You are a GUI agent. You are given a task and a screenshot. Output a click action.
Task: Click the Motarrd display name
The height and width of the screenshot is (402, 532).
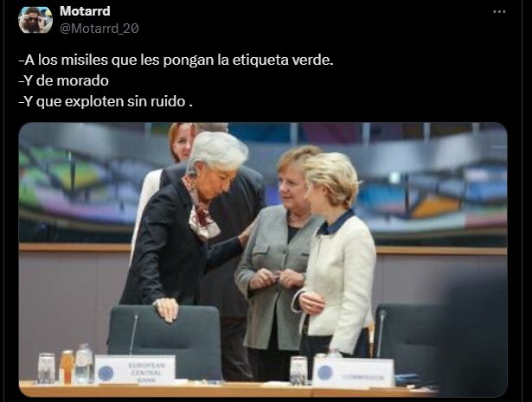[x=85, y=11]
